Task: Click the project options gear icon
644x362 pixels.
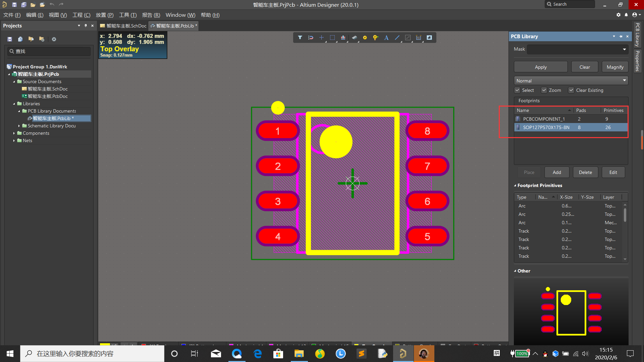Action: pos(54,39)
